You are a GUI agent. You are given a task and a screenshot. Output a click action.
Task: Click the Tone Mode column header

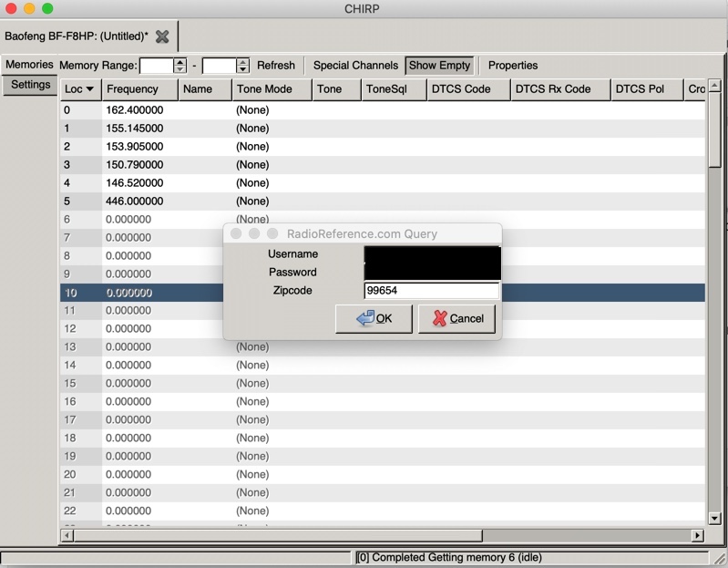[x=272, y=89]
